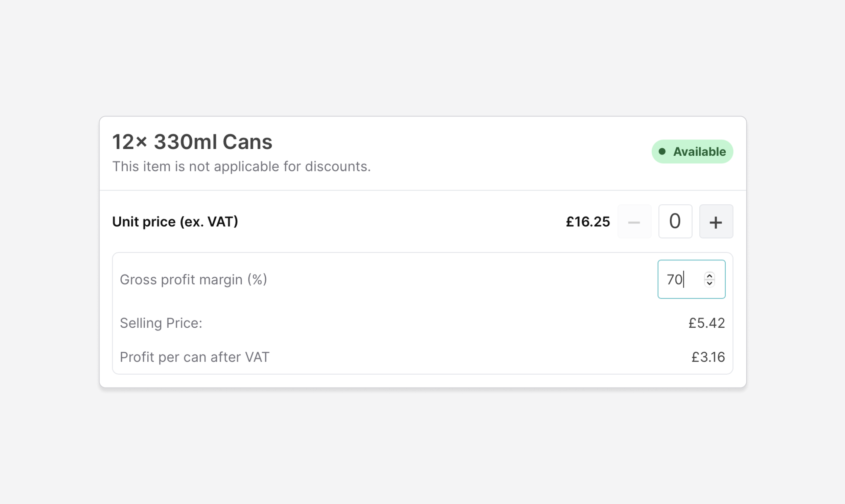This screenshot has height=504, width=845.
Task: Focus the quantity field showing 0
Action: [675, 222]
